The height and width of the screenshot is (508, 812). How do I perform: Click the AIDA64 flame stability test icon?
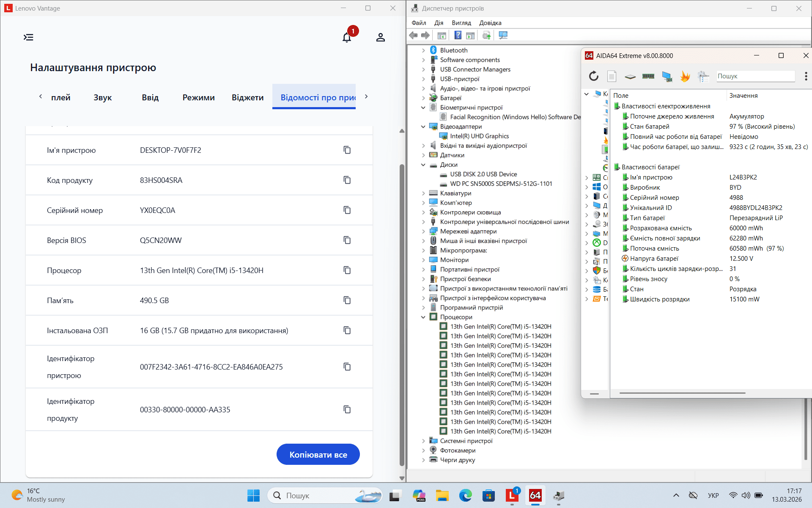coord(685,76)
